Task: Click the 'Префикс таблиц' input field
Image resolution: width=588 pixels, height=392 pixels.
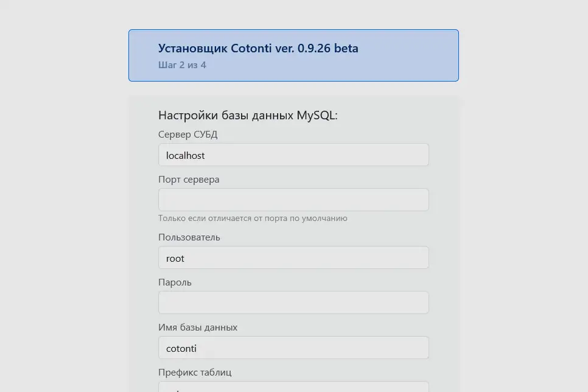Action: coord(293,388)
